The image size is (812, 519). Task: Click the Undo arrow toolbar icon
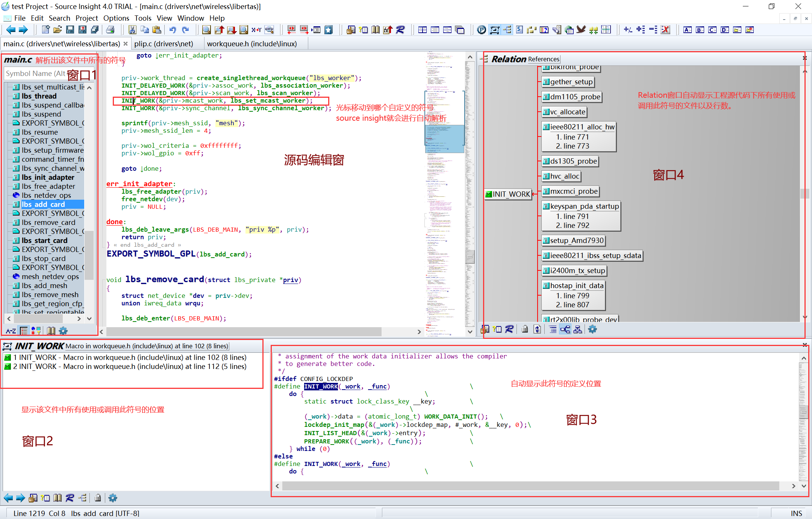173,30
